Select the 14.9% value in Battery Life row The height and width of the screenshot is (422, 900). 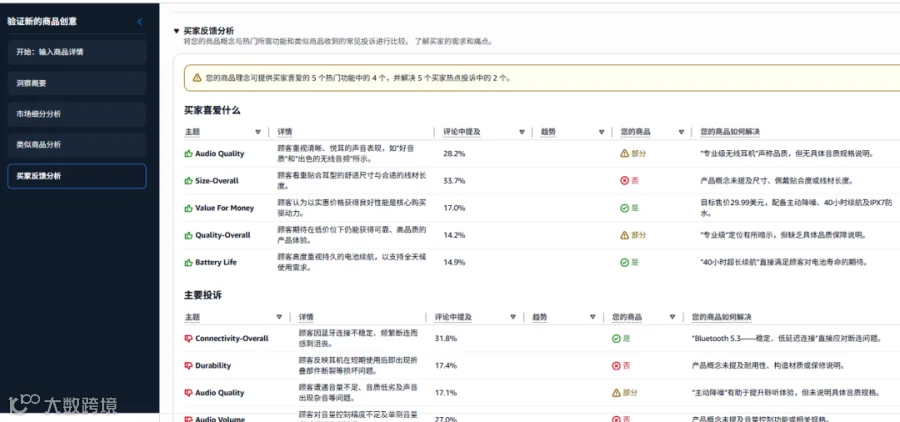[x=454, y=262]
